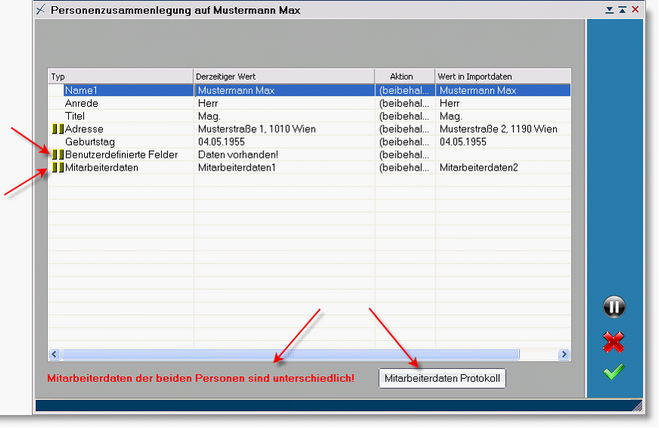Click the Aktion cell for Mitarbeiterdaten
The width and height of the screenshot is (659, 428).
403,168
